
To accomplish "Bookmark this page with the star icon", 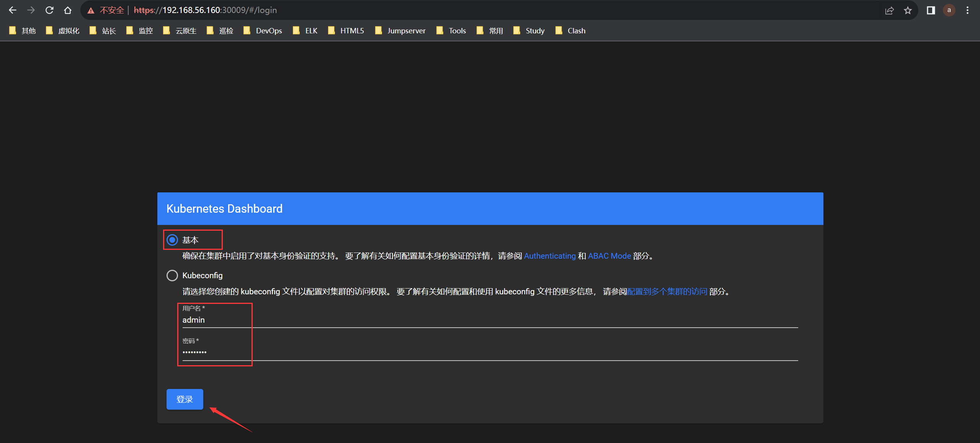I will (x=908, y=10).
